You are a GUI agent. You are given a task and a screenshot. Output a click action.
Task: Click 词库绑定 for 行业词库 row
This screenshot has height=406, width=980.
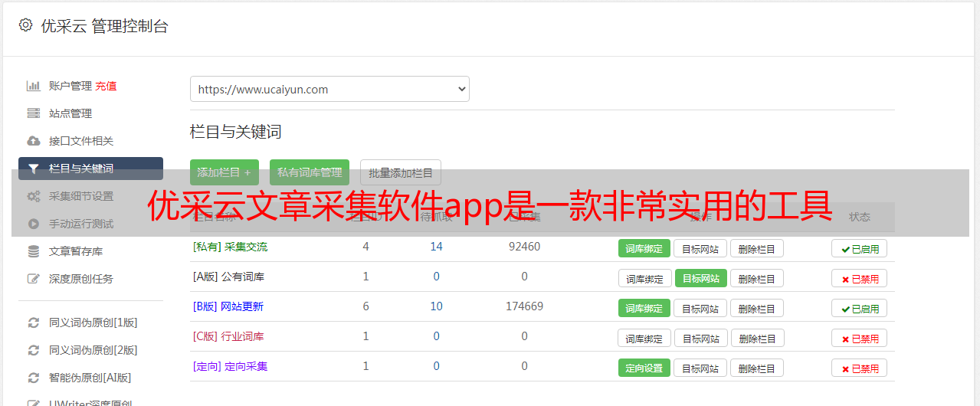tap(644, 338)
